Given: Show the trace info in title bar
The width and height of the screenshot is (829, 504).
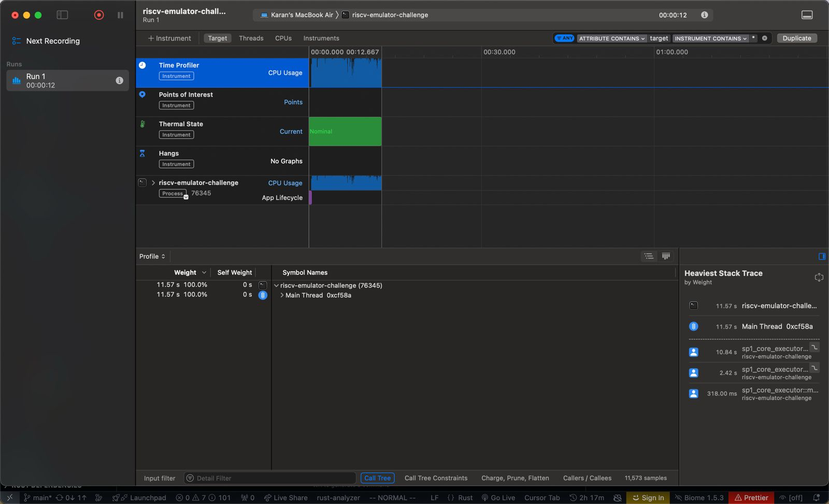Looking at the screenshot, I should pyautogui.click(x=704, y=15).
